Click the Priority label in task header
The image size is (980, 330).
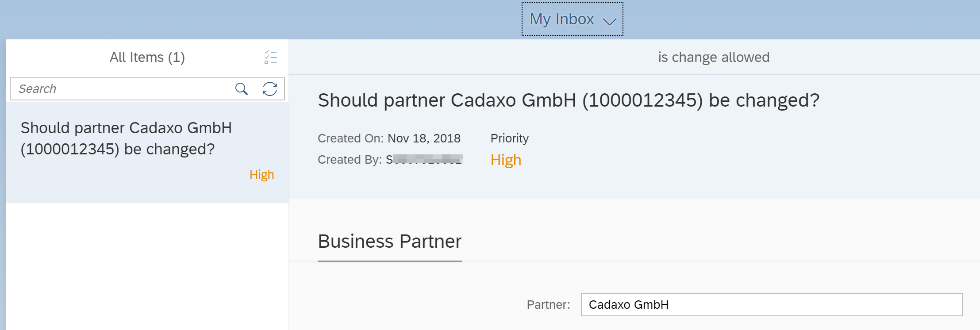pyautogui.click(x=509, y=138)
